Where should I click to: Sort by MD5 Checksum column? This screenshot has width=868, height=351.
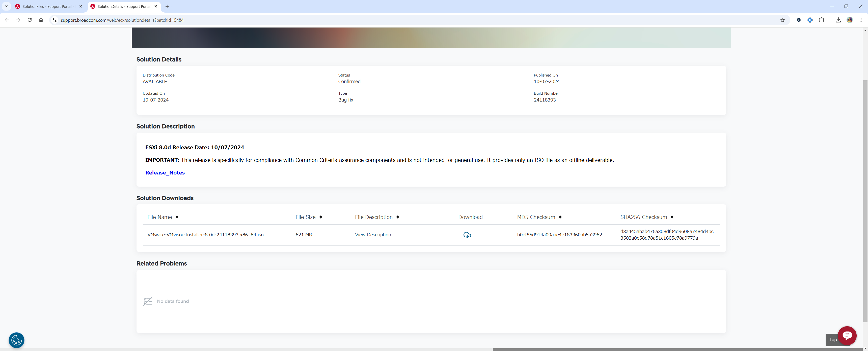click(560, 217)
